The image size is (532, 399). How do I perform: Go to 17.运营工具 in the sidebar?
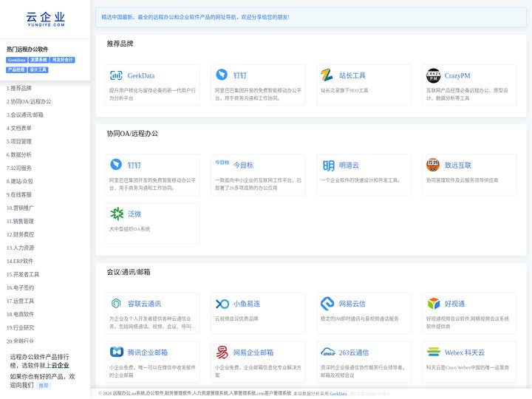pos(20,301)
